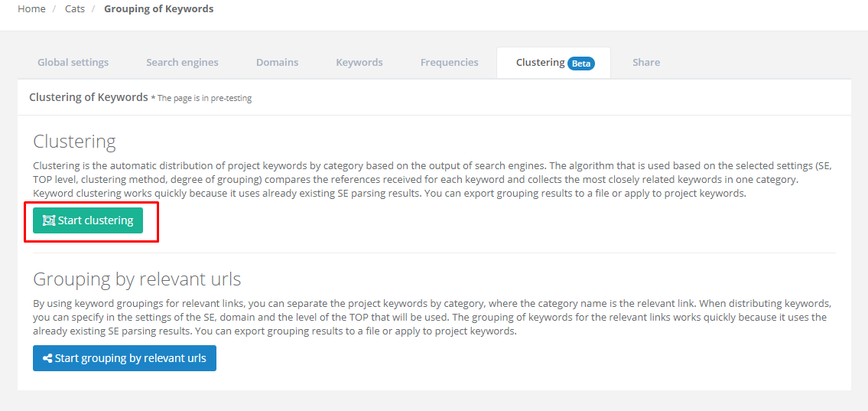Image resolution: width=868 pixels, height=411 pixels.
Task: Click the Beta badge on Clustering tab
Action: pos(581,64)
